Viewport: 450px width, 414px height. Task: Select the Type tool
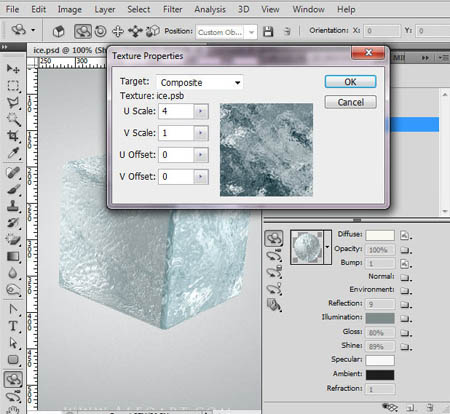(13, 326)
